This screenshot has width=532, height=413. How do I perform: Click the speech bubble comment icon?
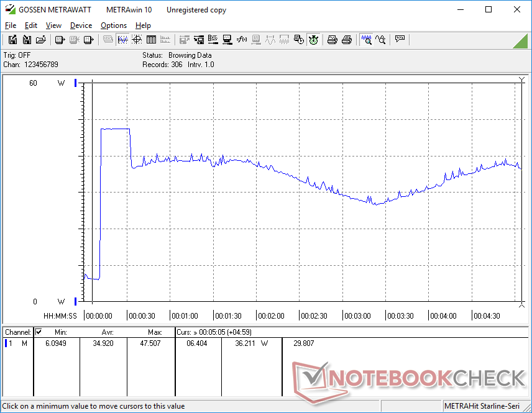click(x=400, y=40)
